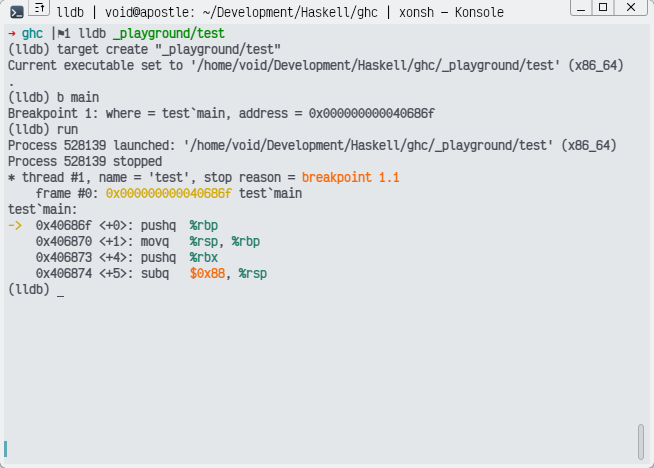
Task: Click the final (lldb) prompt input line
Action: [x=60, y=290]
